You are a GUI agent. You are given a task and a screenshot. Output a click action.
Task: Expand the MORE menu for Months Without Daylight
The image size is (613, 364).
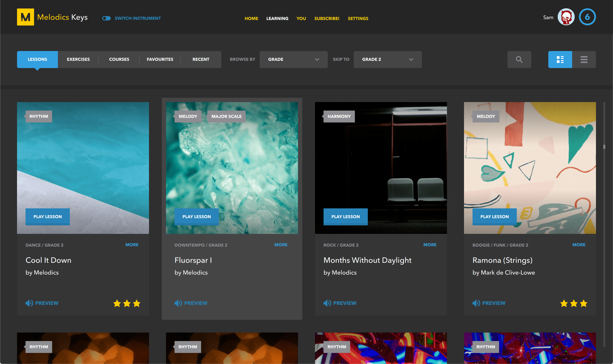pos(430,244)
